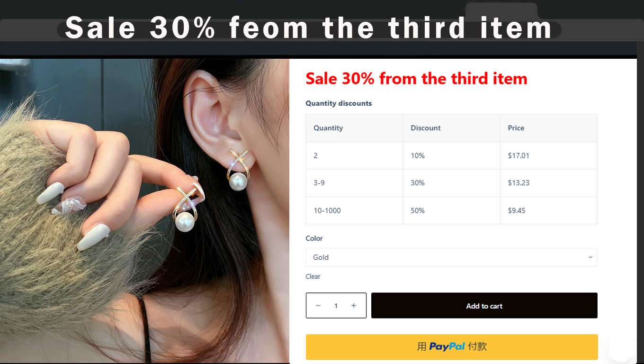Select the 10-1000 quantity row cell
This screenshot has width=644, height=364.
(x=355, y=210)
